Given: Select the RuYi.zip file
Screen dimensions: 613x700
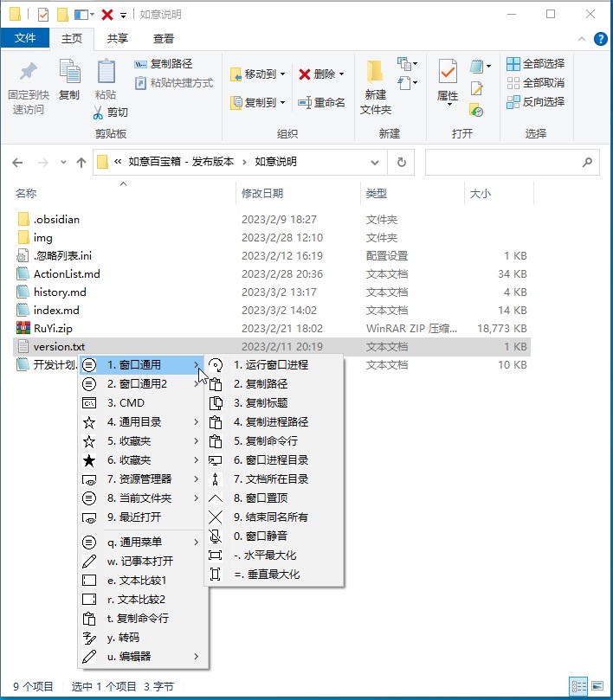Looking at the screenshot, I should pyautogui.click(x=53, y=328).
